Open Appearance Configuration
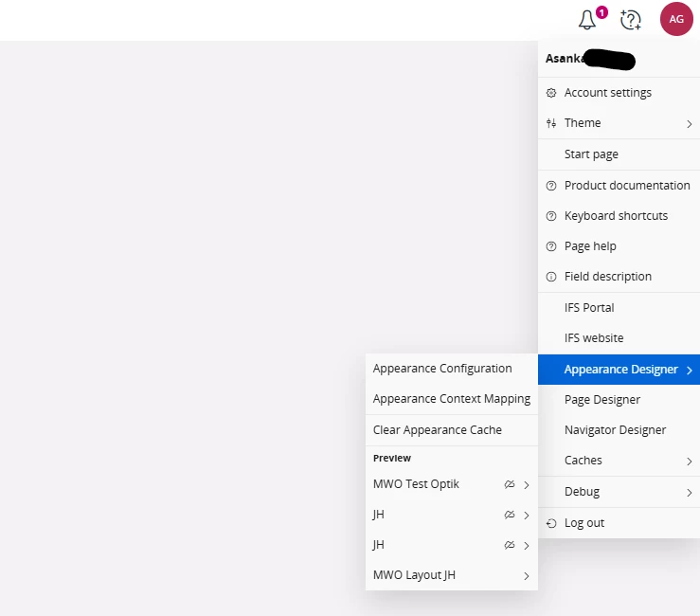 [451, 369]
